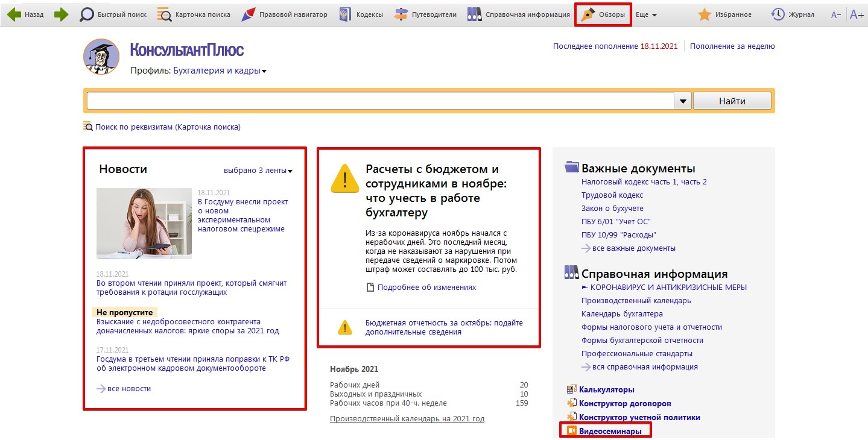The image size is (868, 440).
Task: Select Обзоры label in toolbar
Action: coord(612,14)
